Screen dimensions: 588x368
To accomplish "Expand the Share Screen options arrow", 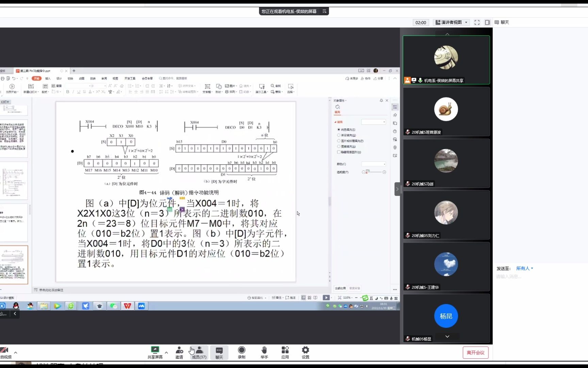I will [x=166, y=352].
